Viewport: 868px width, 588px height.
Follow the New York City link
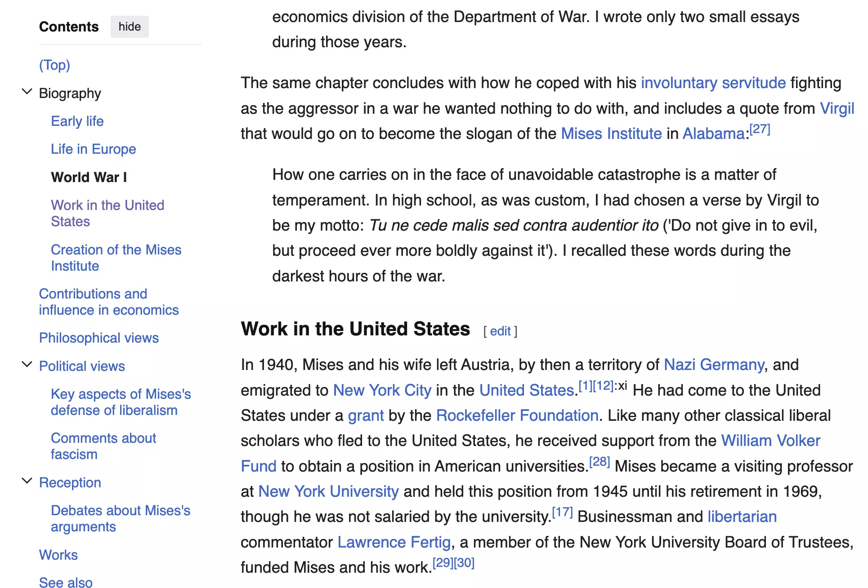[x=382, y=391]
